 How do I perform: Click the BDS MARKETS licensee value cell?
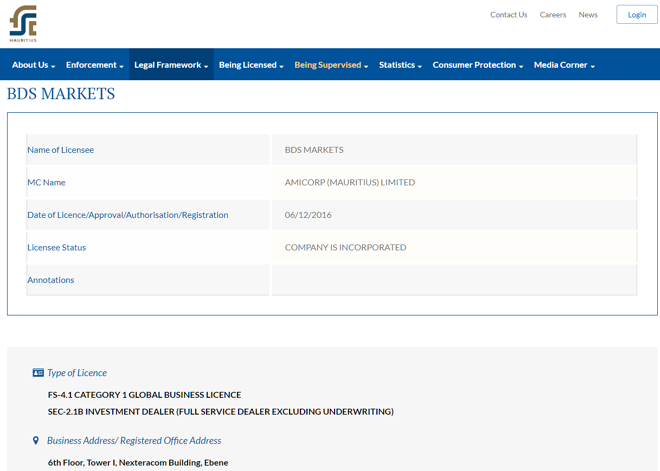454,150
